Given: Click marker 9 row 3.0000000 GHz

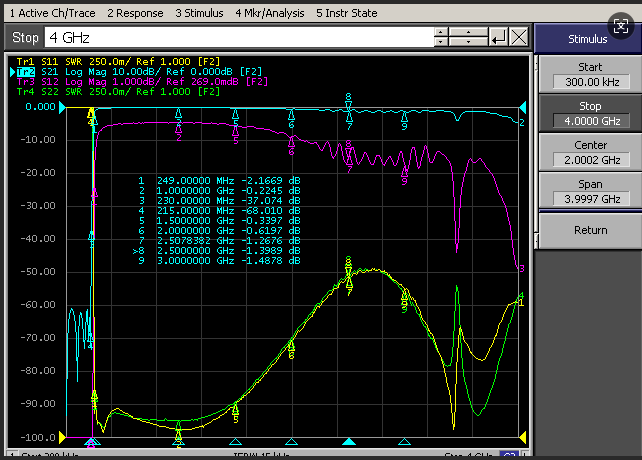Looking at the screenshot, I should pos(219,261).
